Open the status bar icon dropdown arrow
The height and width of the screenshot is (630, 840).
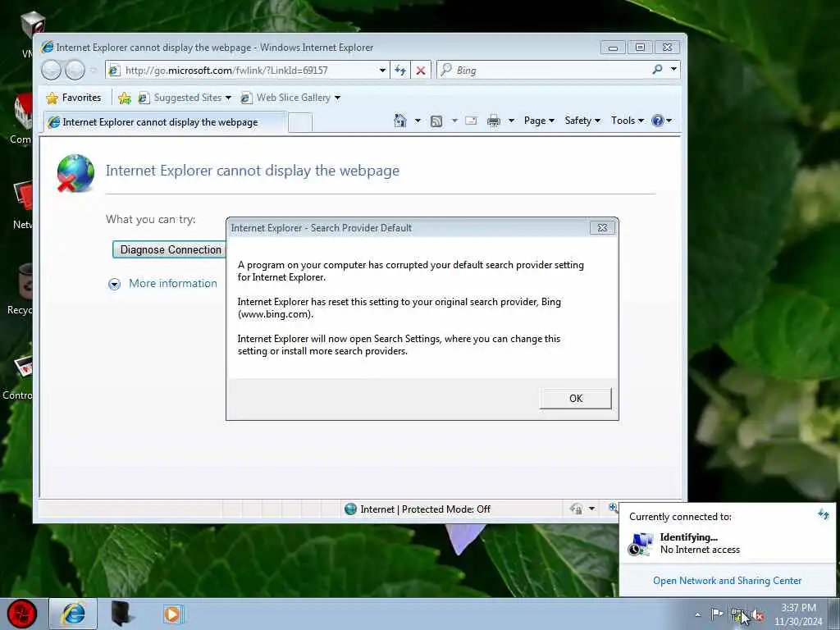(591, 509)
